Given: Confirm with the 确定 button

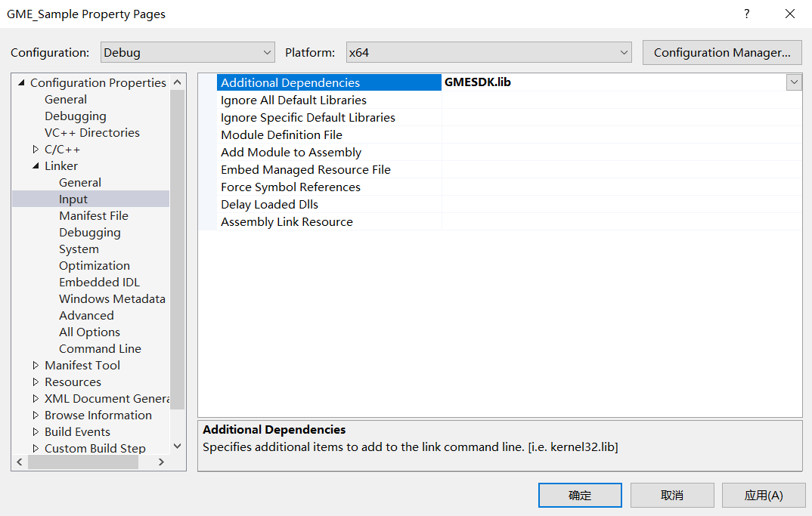Looking at the screenshot, I should click(580, 496).
